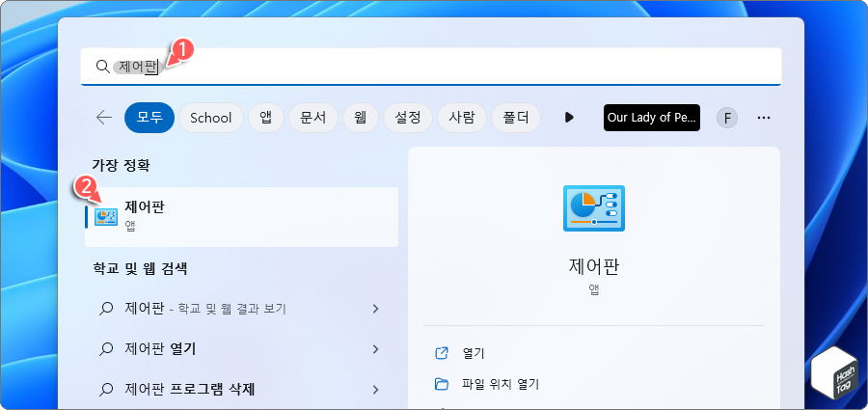Click the 제어판 title in preview pane

tap(594, 266)
